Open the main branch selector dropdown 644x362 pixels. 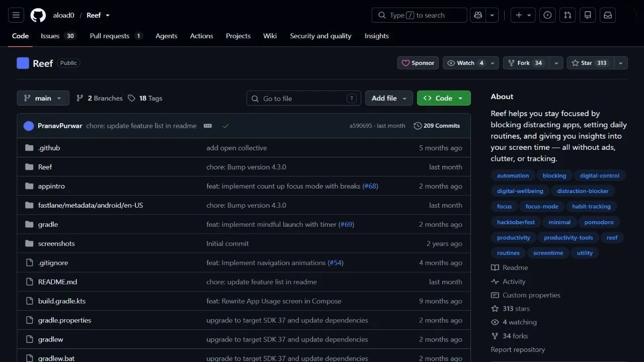[x=43, y=98]
